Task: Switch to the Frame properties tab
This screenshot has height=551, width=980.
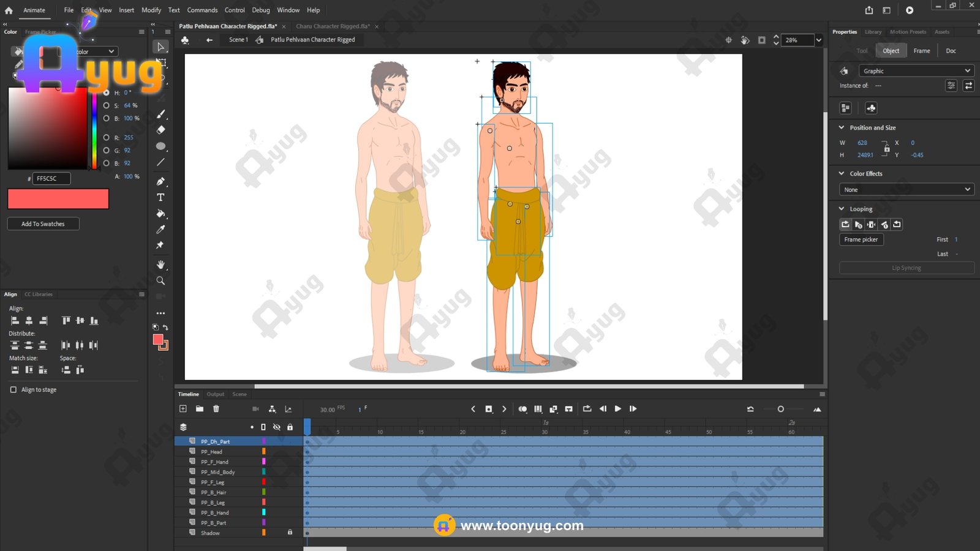Action: (x=921, y=51)
